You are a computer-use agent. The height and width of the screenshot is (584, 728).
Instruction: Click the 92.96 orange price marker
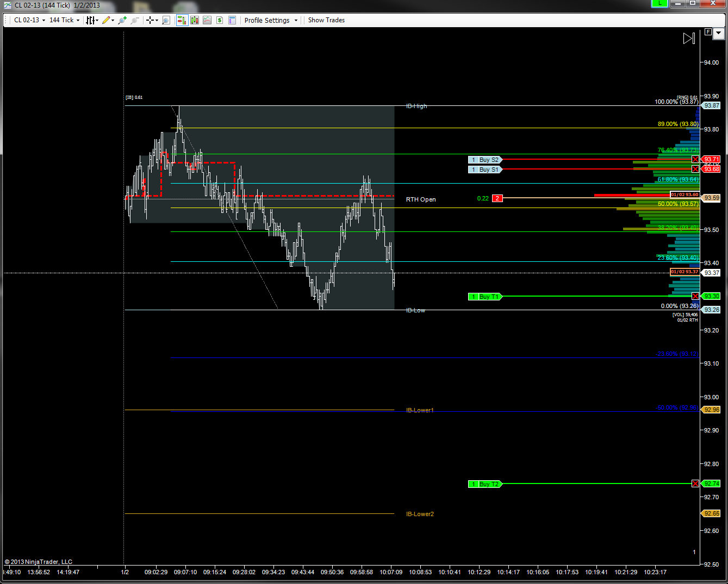(x=711, y=410)
